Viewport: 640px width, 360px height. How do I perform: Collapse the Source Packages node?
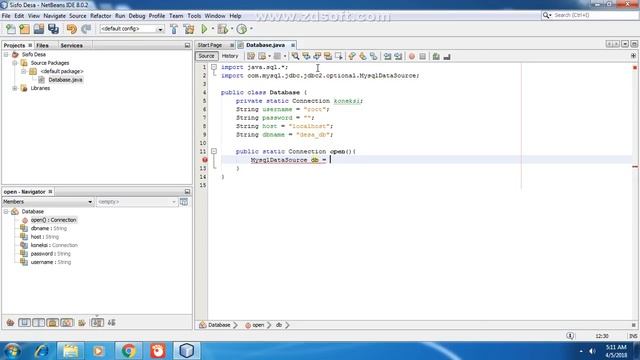point(15,63)
